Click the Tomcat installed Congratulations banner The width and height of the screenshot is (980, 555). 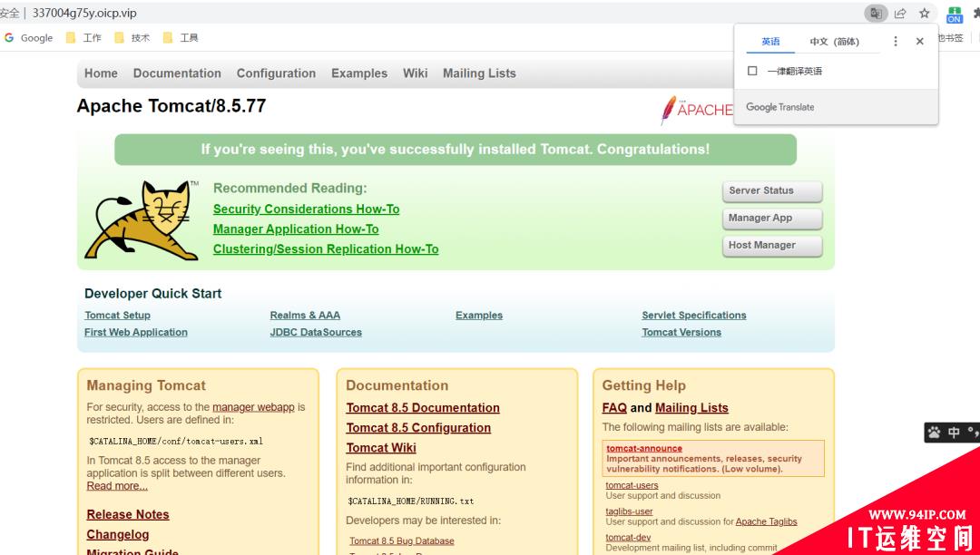(455, 150)
